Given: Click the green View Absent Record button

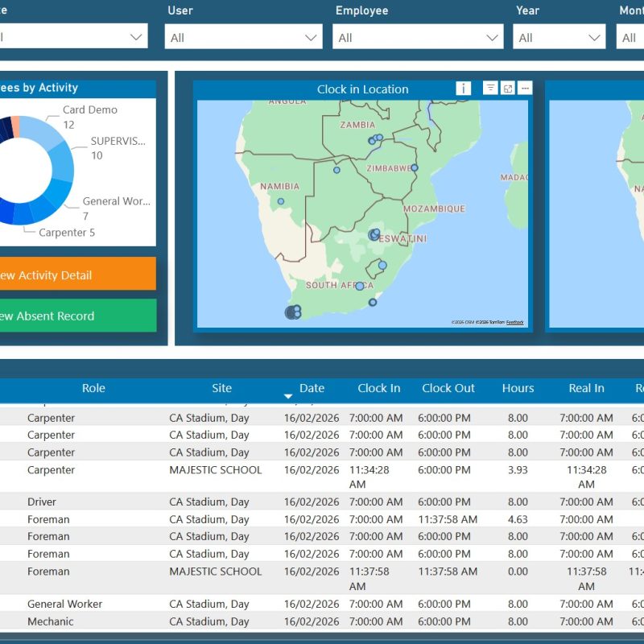Looking at the screenshot, I should [77, 316].
